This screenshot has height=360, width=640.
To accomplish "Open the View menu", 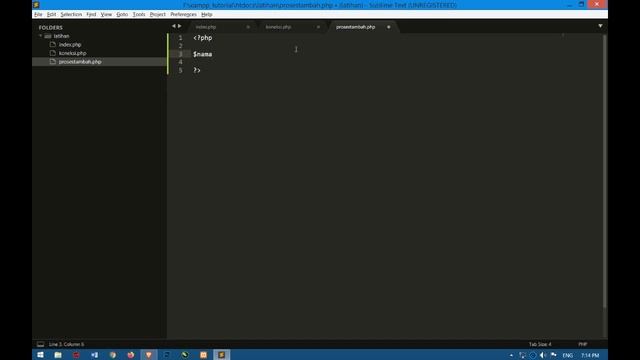I will [x=106, y=14].
